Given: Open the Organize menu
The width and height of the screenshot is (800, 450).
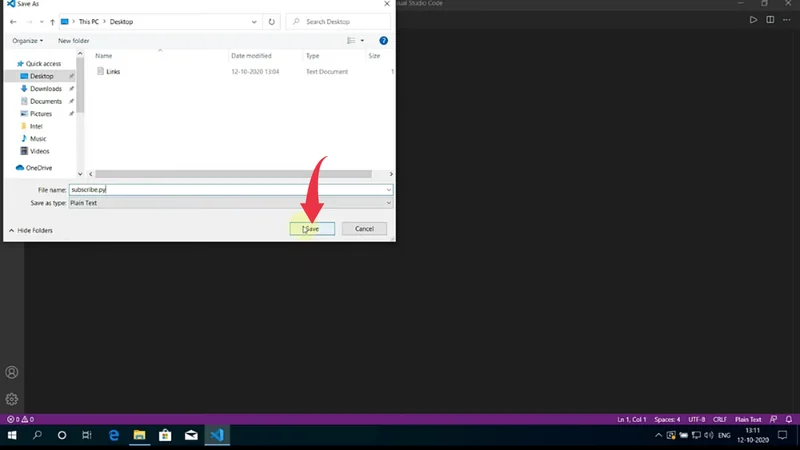Looking at the screenshot, I should click(x=27, y=41).
